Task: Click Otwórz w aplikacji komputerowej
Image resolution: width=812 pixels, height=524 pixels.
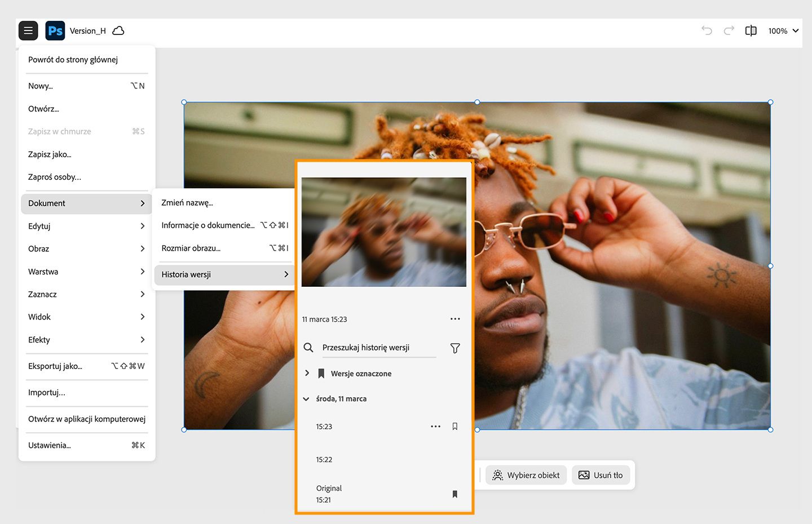Action: point(87,419)
